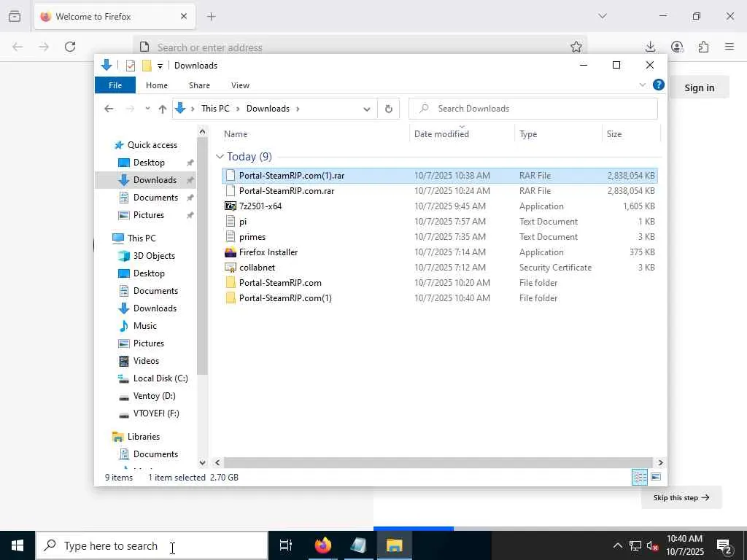Image resolution: width=747 pixels, height=560 pixels.
Task: Open address bar history dropdown
Action: pos(366,109)
